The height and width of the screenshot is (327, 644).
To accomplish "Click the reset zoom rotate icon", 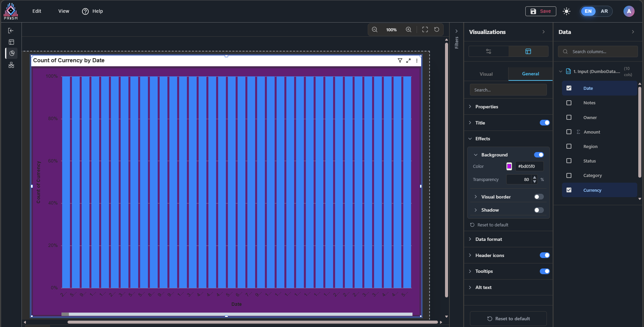I will click(437, 30).
